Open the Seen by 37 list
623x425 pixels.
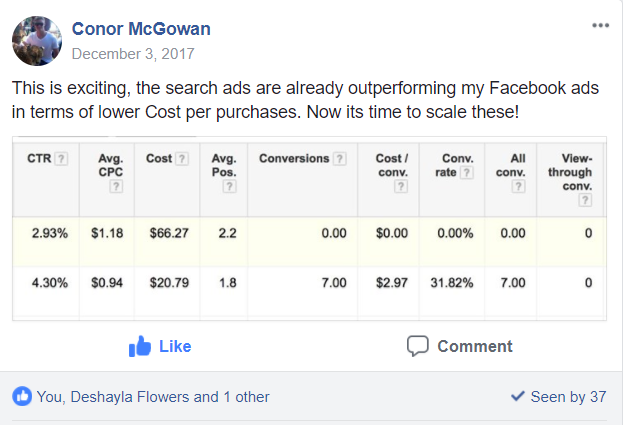pos(558,396)
